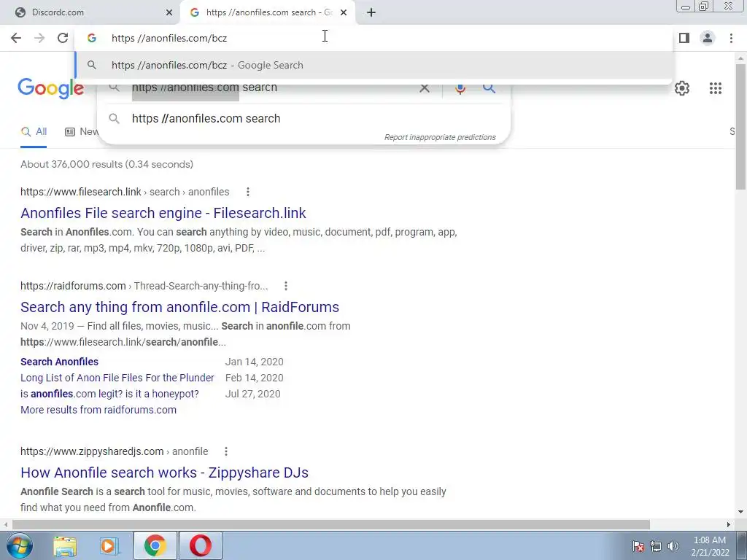Click the vertical scrollbar thumb
The width and height of the screenshot is (747, 560).
click(x=741, y=125)
